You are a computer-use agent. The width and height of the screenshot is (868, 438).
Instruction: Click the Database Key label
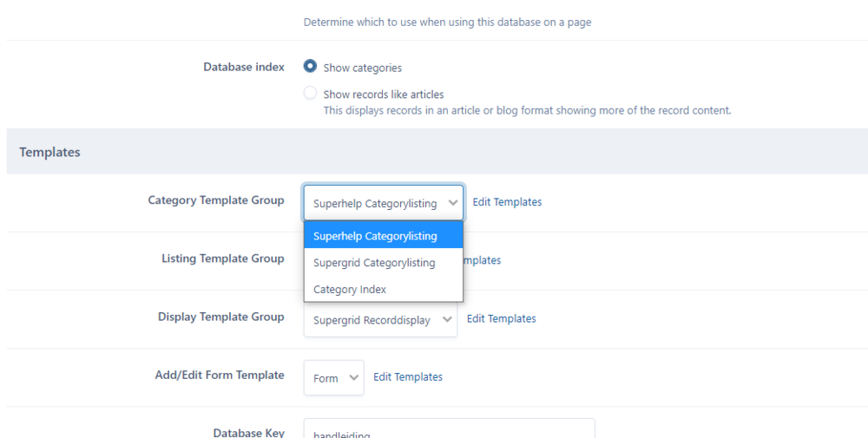[248, 432]
